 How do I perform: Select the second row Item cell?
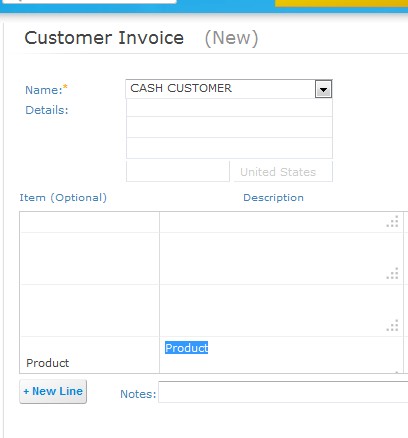(x=90, y=258)
